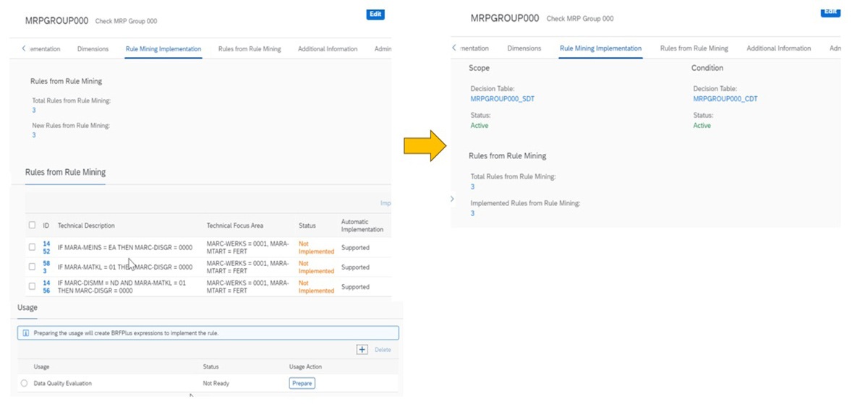Open rule ID 583 link
The height and width of the screenshot is (404, 868).
[x=46, y=267]
